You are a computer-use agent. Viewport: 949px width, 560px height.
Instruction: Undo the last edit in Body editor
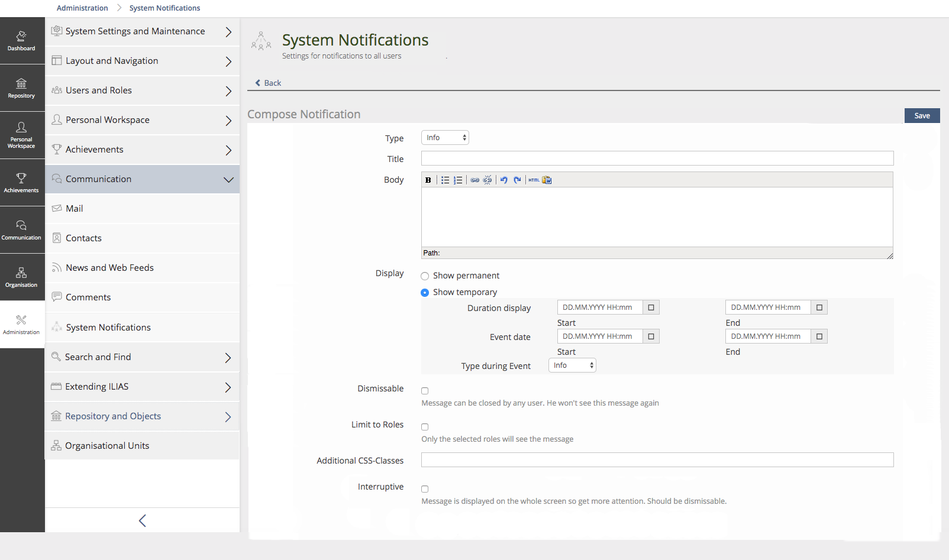[503, 180]
